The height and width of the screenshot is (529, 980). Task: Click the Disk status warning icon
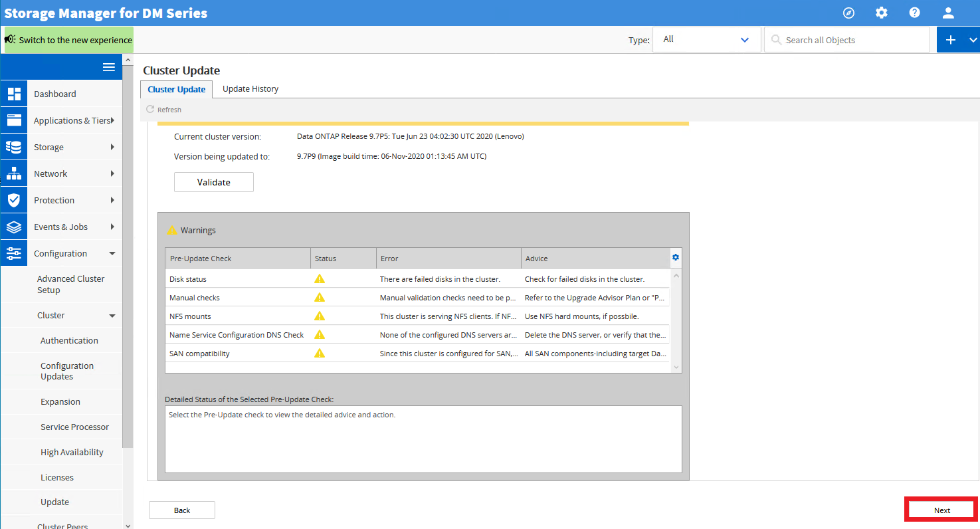(320, 278)
